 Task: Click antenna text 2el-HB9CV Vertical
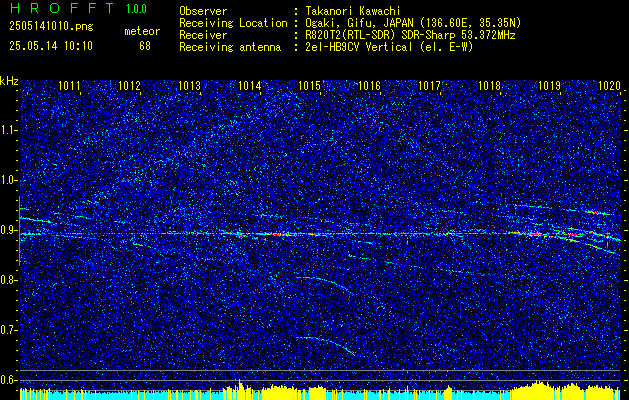389,47
